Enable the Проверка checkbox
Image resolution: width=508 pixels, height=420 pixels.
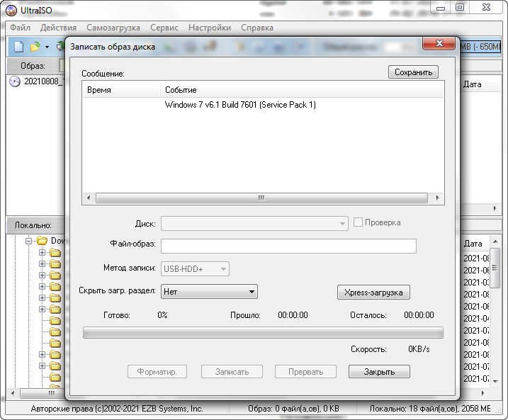[x=358, y=222]
